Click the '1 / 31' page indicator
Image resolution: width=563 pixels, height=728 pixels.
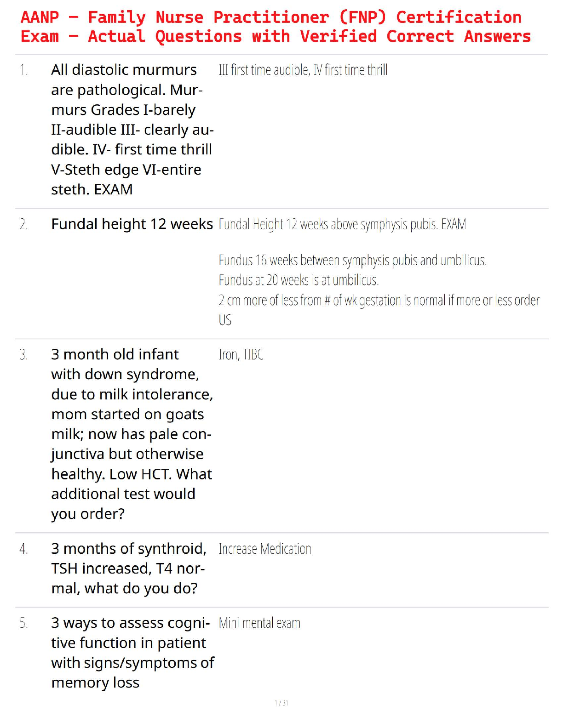click(281, 703)
